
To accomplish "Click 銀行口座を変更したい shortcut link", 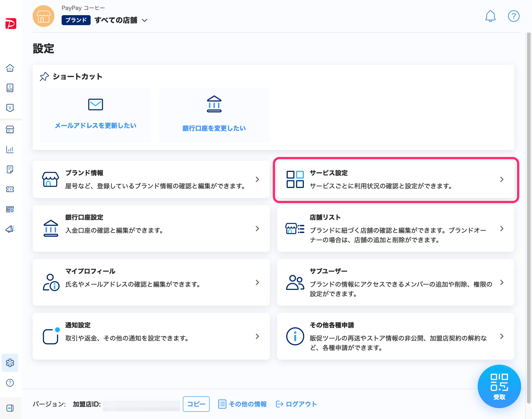I will [x=214, y=128].
